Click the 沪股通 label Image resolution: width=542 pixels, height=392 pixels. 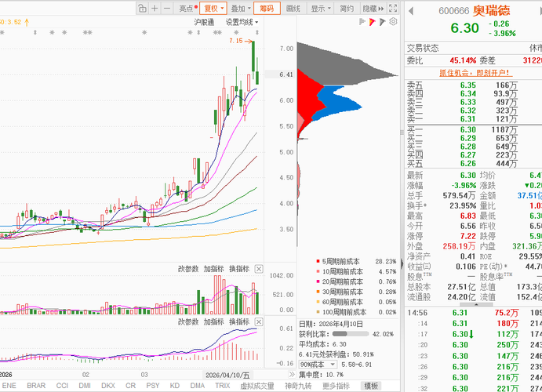(x=204, y=22)
